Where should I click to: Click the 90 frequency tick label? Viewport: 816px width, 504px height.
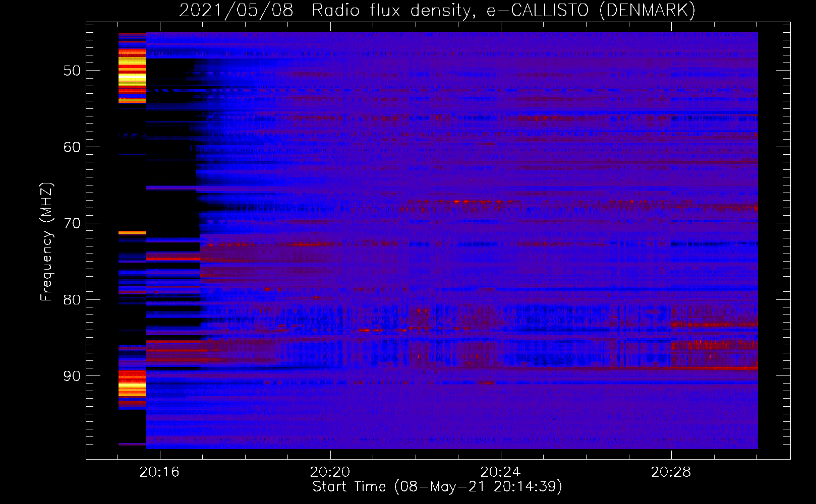tap(72, 376)
